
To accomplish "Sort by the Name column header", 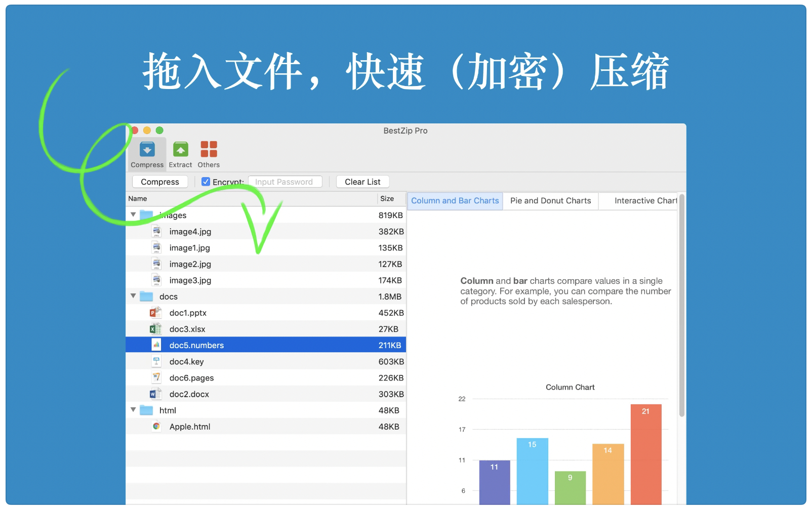I will pos(252,199).
